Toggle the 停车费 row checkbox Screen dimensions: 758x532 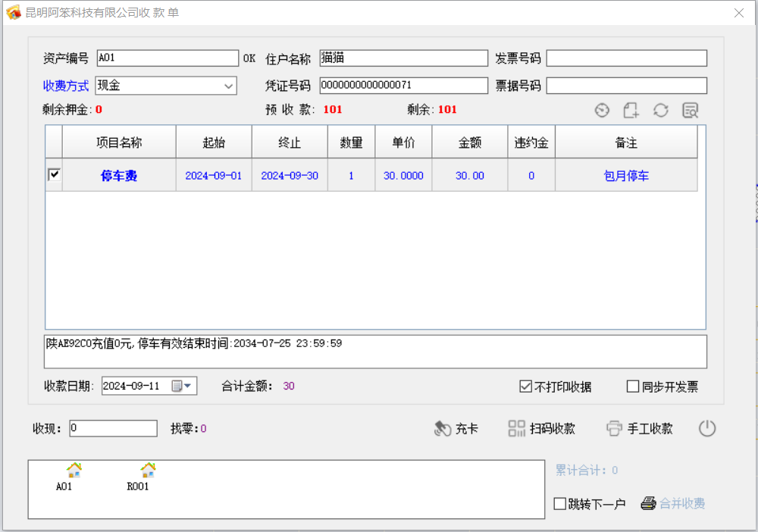[x=52, y=175]
